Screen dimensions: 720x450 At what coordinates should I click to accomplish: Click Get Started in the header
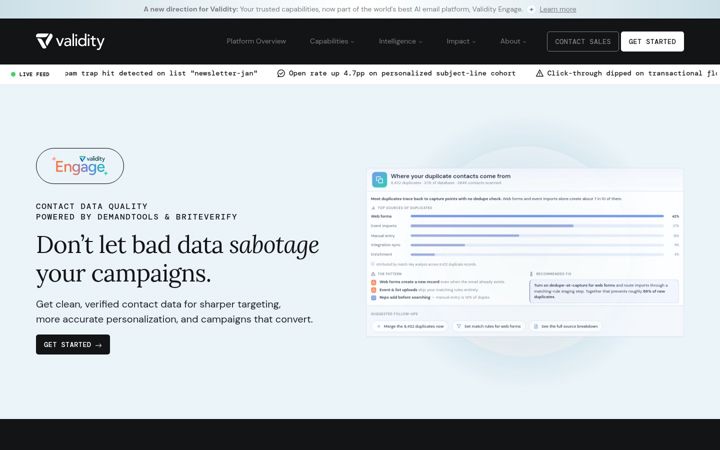[x=652, y=41]
